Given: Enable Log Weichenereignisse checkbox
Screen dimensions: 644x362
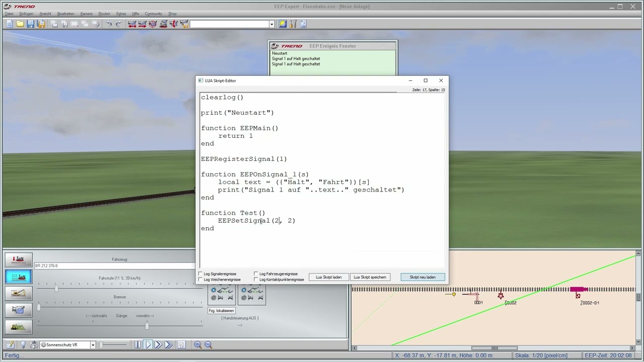Looking at the screenshot, I should pyautogui.click(x=200, y=280).
